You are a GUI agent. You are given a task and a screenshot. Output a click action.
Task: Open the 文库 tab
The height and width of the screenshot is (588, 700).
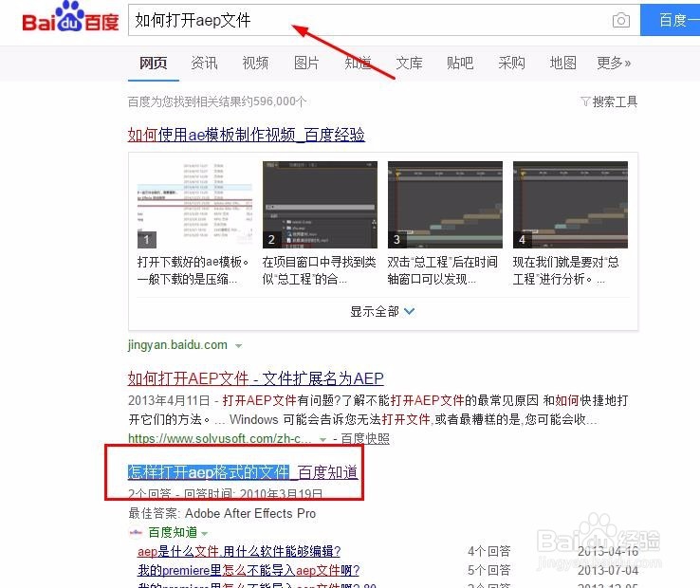(409, 63)
